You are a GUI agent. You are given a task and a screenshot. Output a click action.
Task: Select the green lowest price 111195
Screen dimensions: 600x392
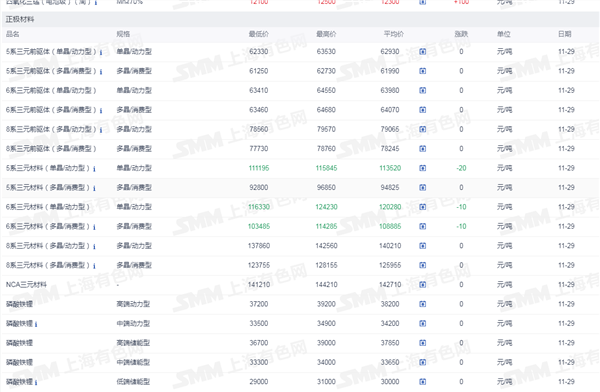coord(259,168)
